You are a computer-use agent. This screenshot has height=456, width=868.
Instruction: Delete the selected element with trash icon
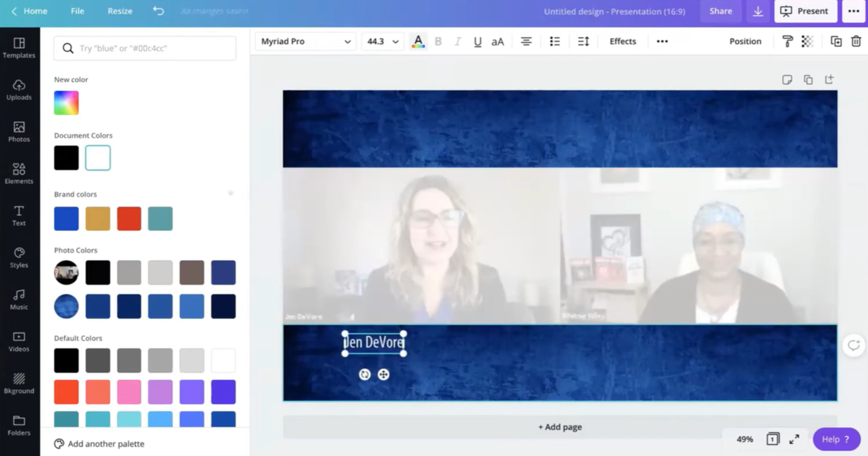pos(856,41)
